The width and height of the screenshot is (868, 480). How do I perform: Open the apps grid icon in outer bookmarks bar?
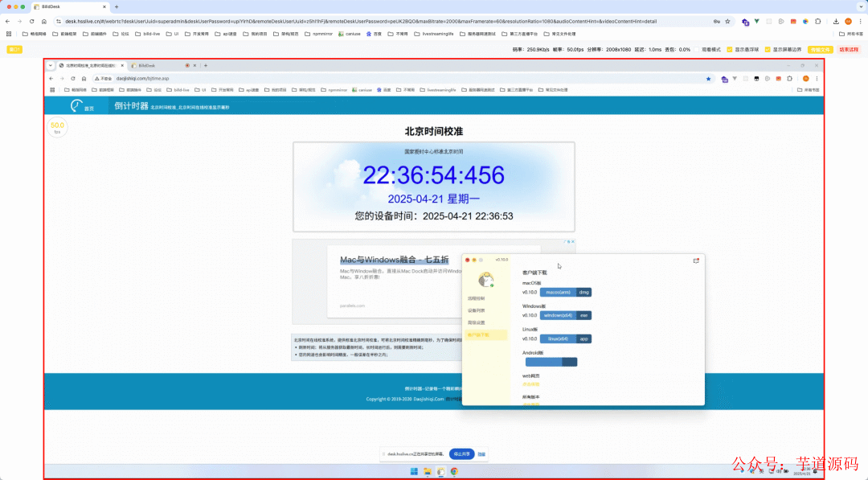pyautogui.click(x=8, y=34)
